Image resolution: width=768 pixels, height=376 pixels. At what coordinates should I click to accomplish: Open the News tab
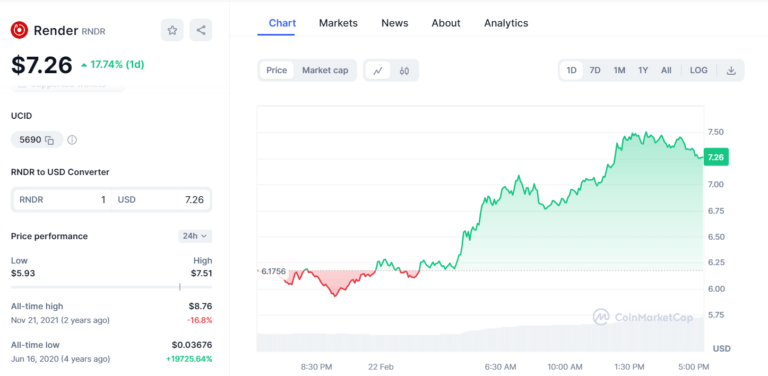[x=395, y=23]
